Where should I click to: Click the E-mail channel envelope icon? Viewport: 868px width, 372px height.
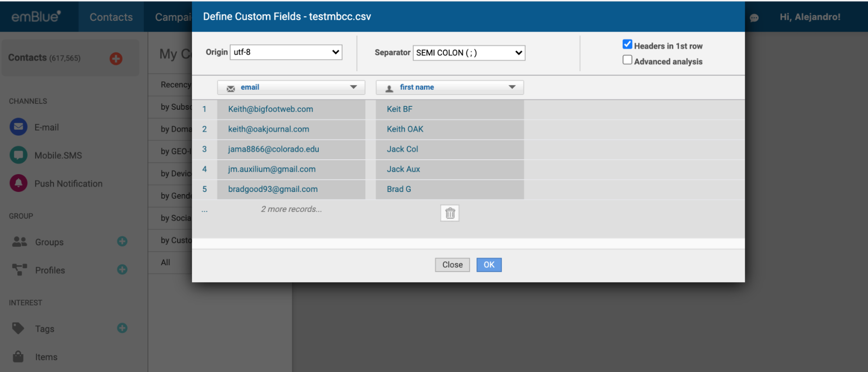click(18, 127)
